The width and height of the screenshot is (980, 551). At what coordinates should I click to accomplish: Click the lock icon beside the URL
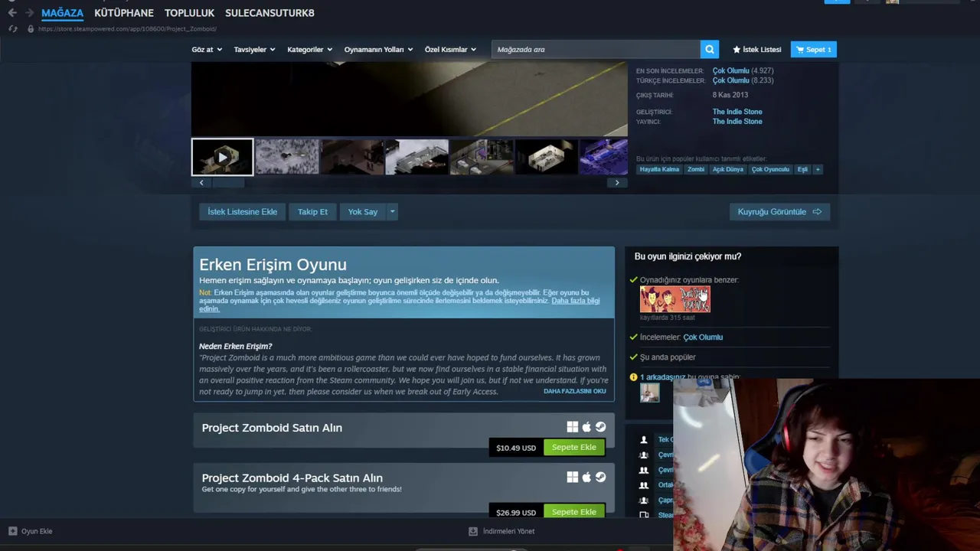(x=31, y=29)
